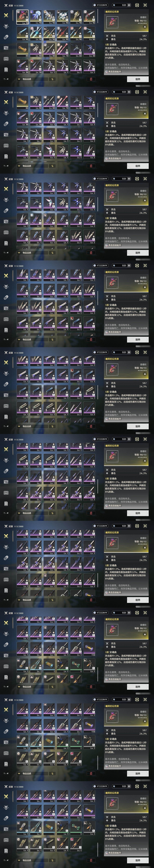Click the round gold icon left of the close X
The height and width of the screenshot is (868, 154).
click(x=137, y=5)
